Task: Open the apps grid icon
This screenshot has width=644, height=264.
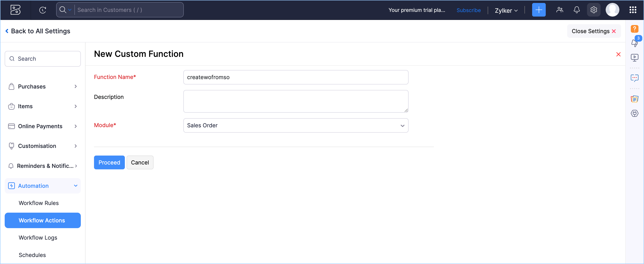Action: tap(633, 10)
